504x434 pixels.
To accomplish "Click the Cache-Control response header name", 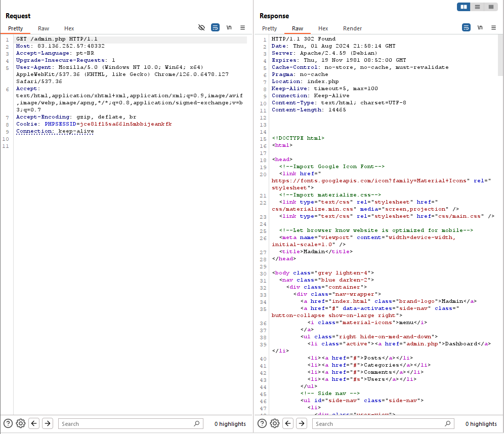I will click(x=295, y=67).
